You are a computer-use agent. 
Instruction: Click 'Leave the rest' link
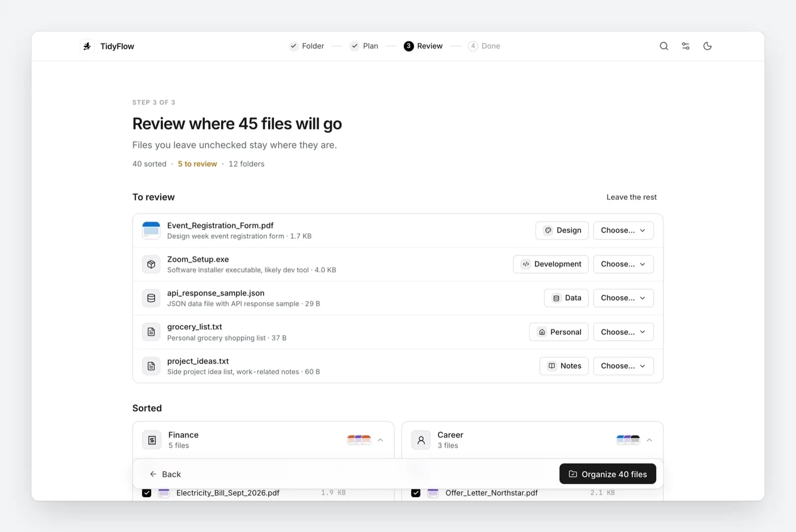coord(631,197)
